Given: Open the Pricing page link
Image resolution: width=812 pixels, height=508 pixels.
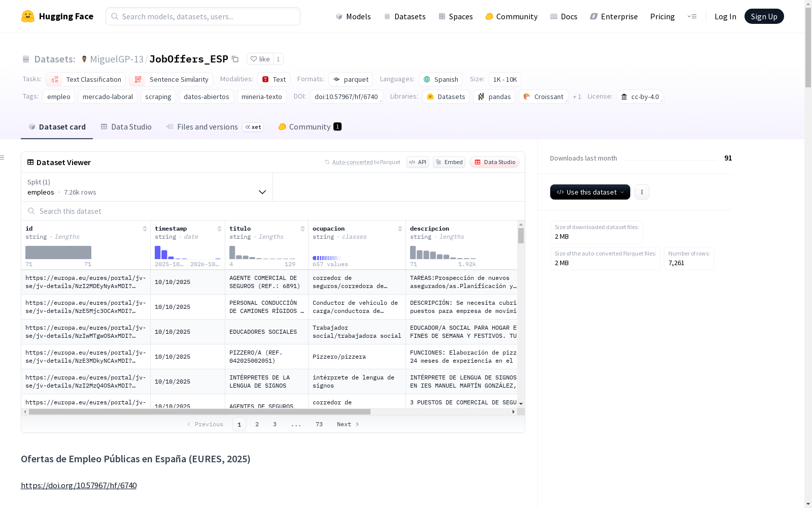Looking at the screenshot, I should coord(662,16).
